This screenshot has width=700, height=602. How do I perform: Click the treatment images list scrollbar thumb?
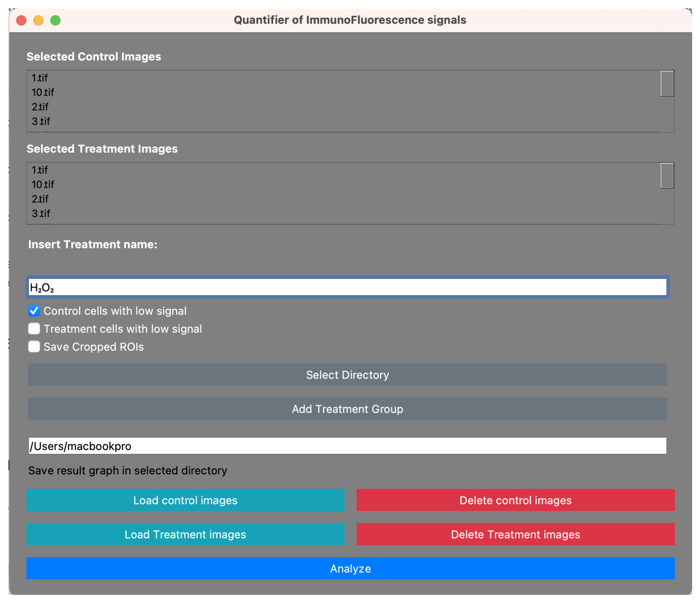click(x=667, y=176)
